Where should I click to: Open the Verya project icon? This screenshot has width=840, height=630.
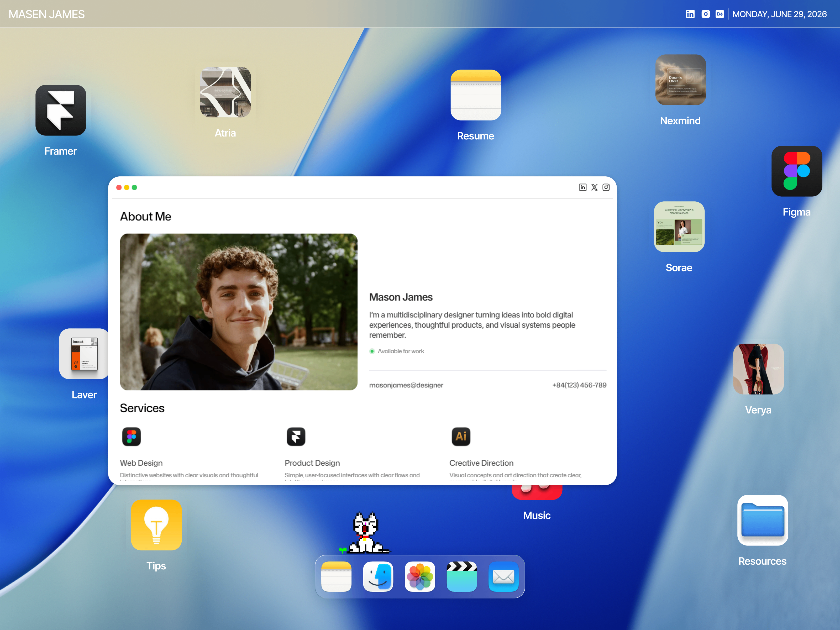(758, 369)
